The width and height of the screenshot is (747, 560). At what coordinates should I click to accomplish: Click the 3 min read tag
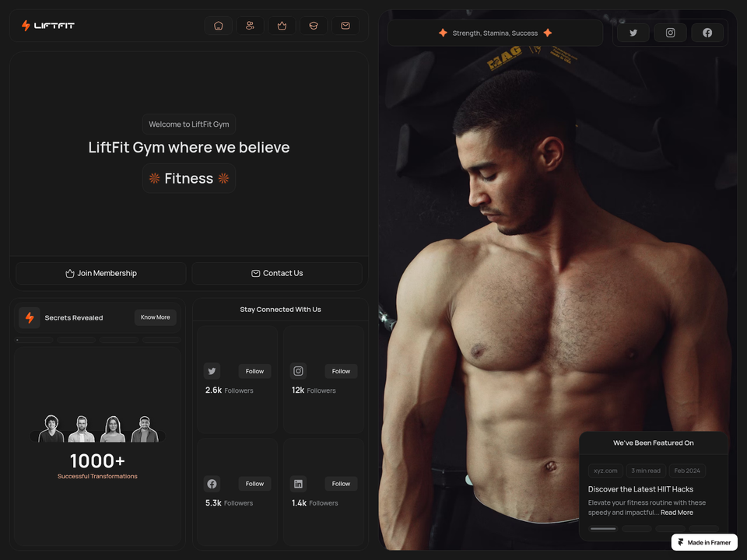pos(646,471)
